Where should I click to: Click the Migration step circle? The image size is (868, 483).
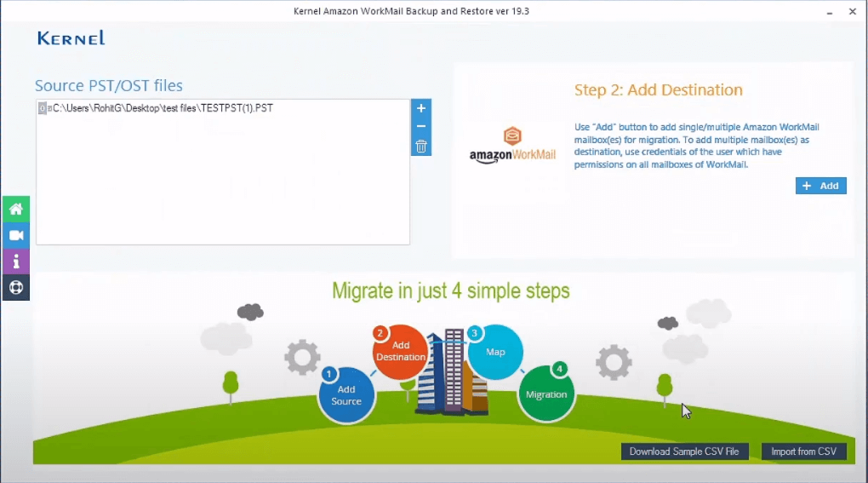click(x=546, y=394)
